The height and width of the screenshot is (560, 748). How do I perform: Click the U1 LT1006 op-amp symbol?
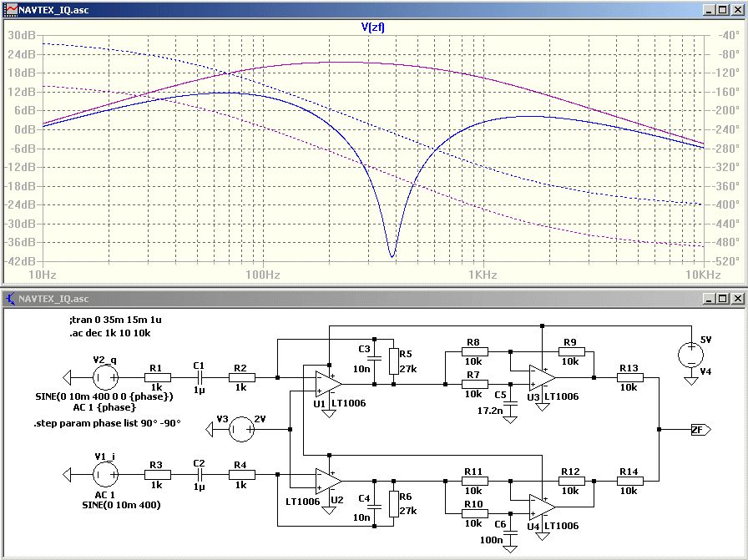324,384
